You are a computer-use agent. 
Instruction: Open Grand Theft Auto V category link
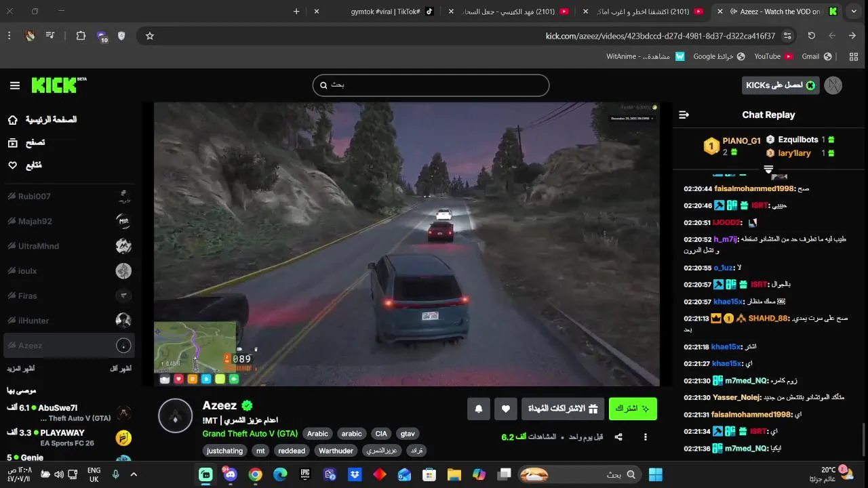(x=250, y=434)
